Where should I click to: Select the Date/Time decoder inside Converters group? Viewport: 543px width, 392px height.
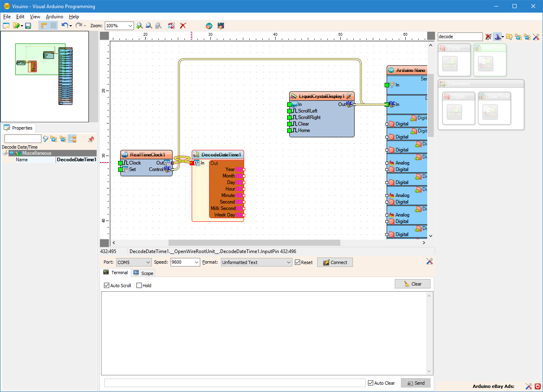[490, 112]
